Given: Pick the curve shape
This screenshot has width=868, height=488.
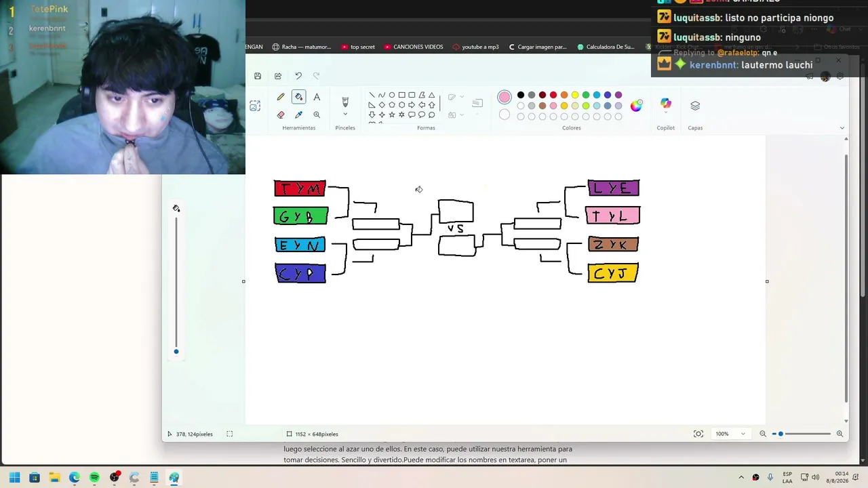Looking at the screenshot, I should point(382,96).
